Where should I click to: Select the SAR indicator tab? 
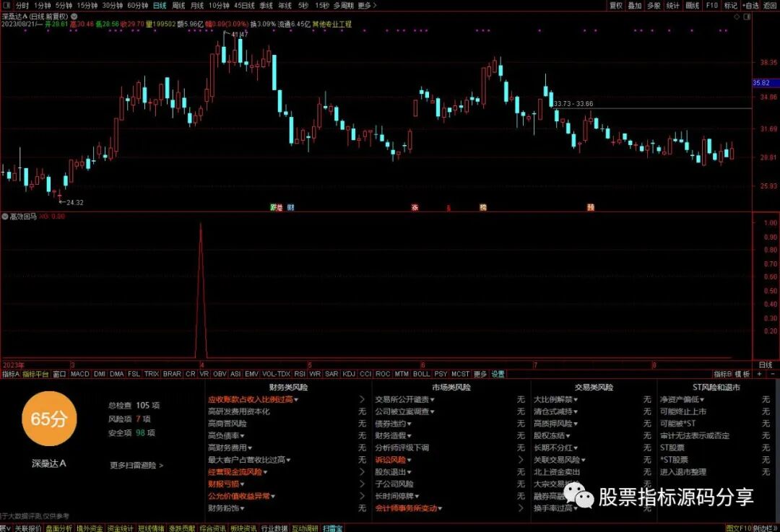click(x=331, y=374)
